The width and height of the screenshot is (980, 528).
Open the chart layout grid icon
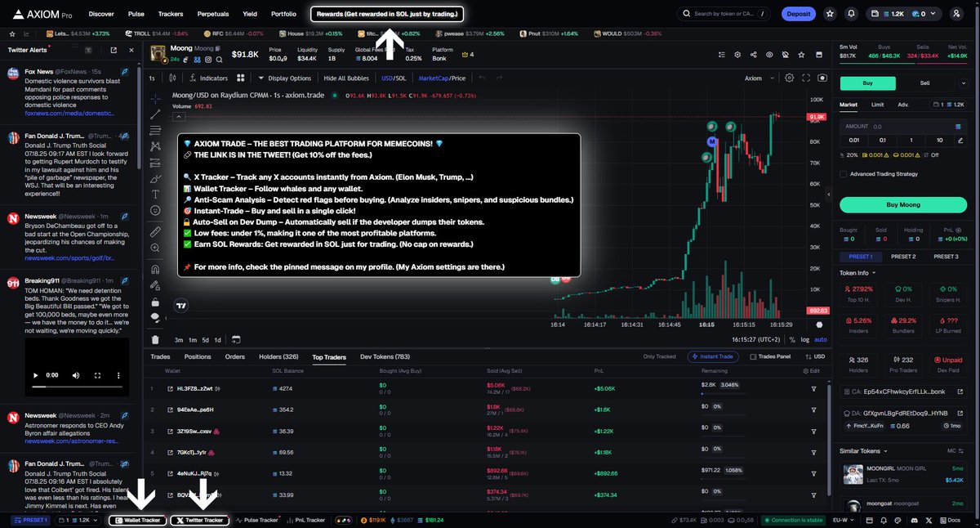click(240, 78)
